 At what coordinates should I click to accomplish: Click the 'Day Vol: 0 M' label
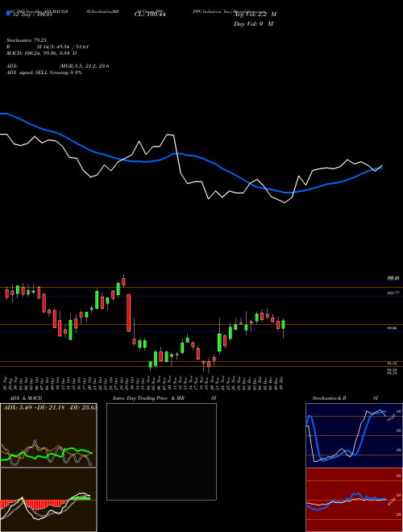pos(253,23)
